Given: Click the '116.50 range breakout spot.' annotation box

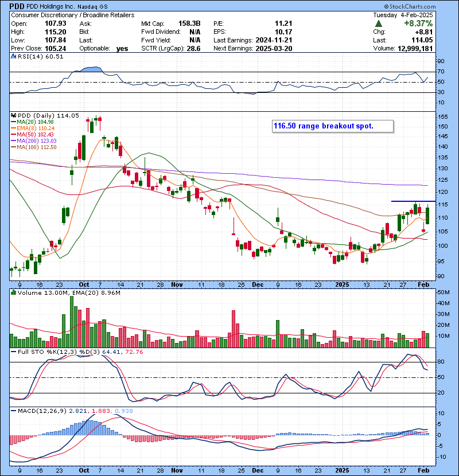Looking at the screenshot, I should click(x=333, y=126).
